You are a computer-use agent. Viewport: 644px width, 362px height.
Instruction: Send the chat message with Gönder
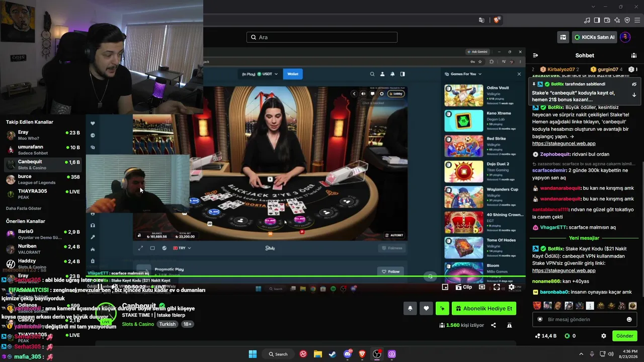(625, 336)
